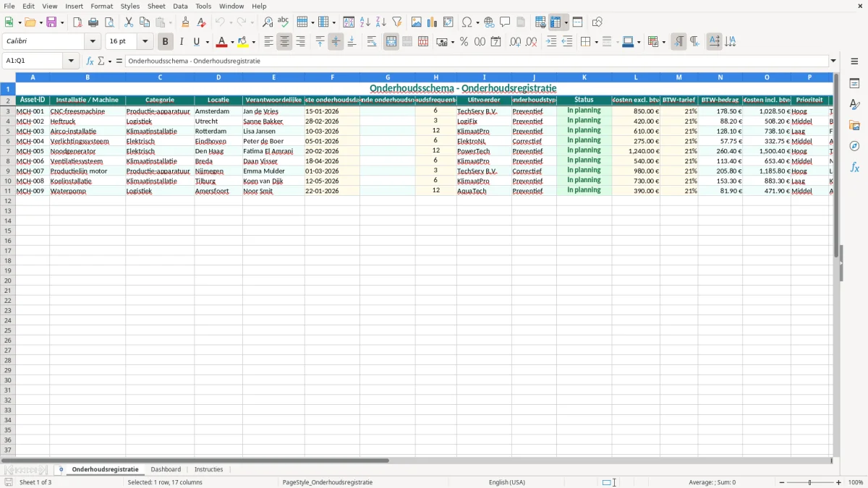Toggle align left
This screenshot has height=488, width=868.
point(268,42)
